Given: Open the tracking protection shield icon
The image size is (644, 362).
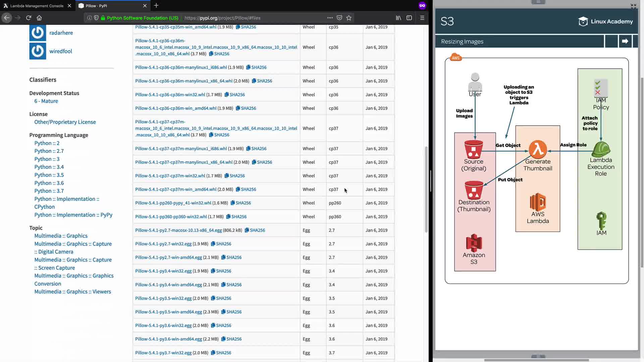Looking at the screenshot, I should click(96, 18).
